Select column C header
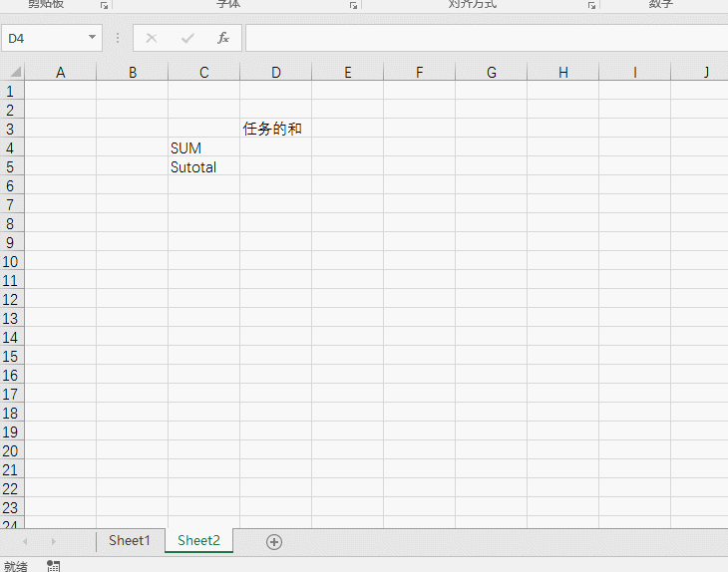 point(203,72)
